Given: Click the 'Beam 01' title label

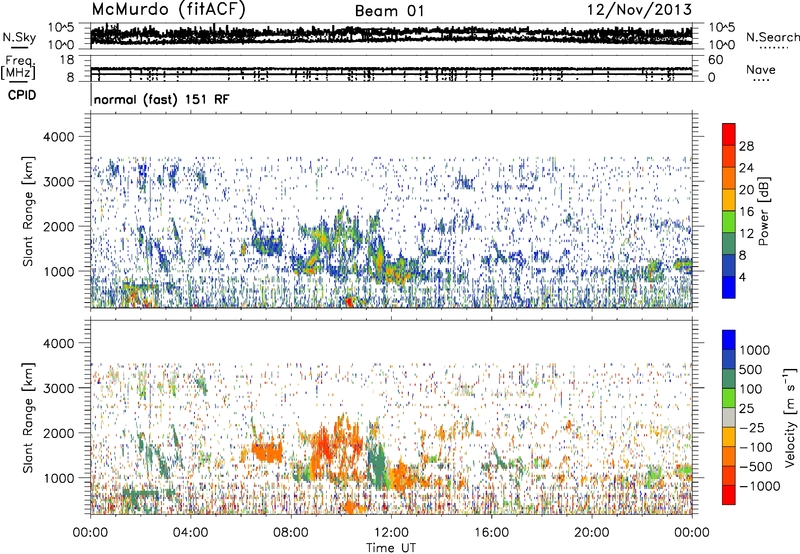Looking at the screenshot, I should coord(390,11).
